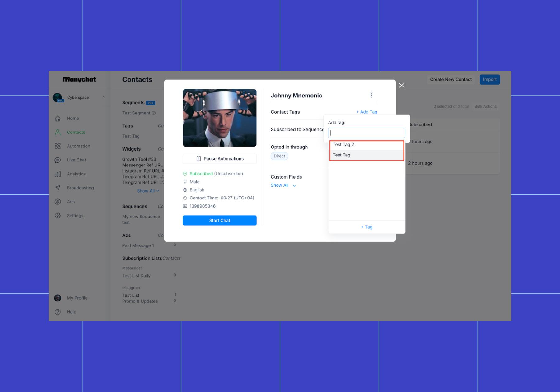Click the Pause Automations button
This screenshot has height=392, width=560.
point(220,159)
